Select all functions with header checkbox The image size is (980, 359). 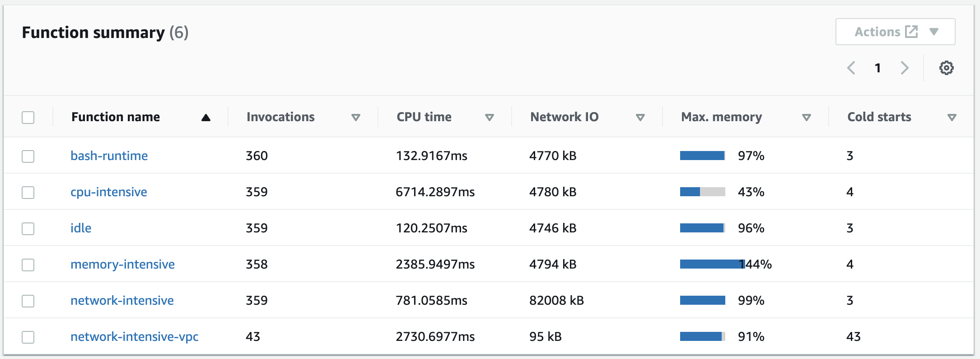[x=28, y=118]
